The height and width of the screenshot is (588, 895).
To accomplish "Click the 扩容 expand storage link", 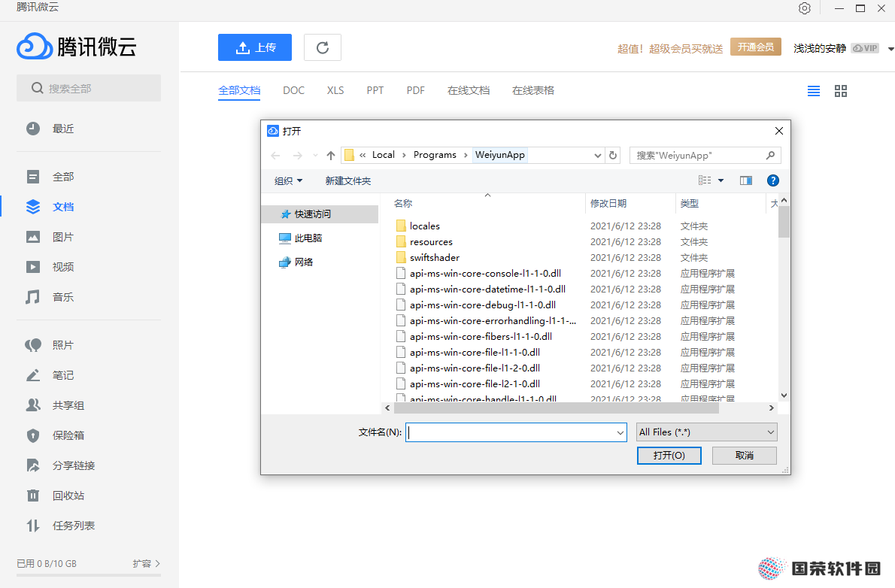I will coord(146,563).
